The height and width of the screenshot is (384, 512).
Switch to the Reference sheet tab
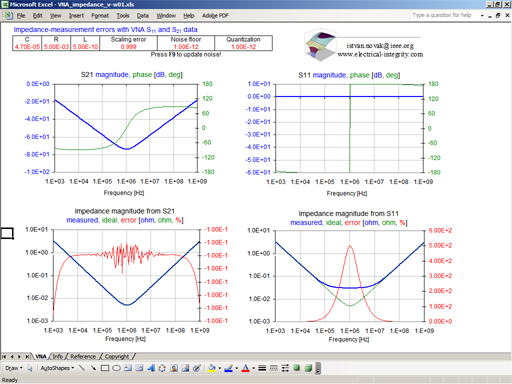83,356
